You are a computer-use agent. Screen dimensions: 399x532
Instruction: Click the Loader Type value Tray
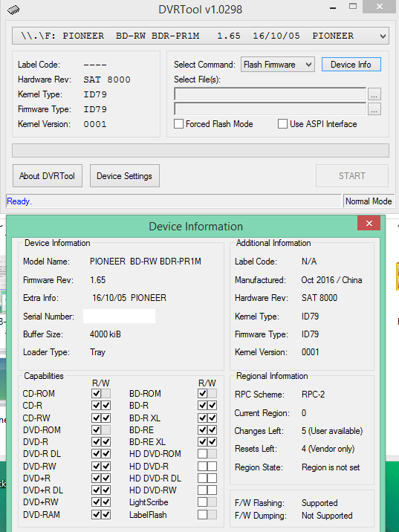point(98,352)
